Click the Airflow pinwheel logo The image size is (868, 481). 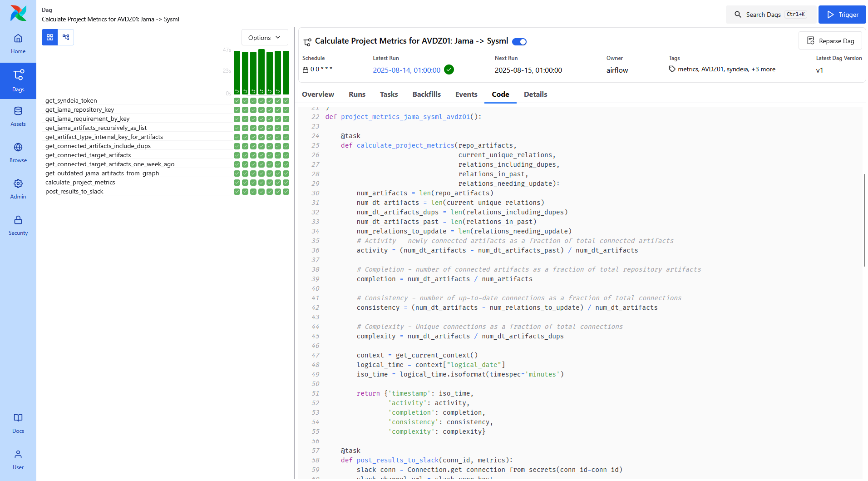18,13
